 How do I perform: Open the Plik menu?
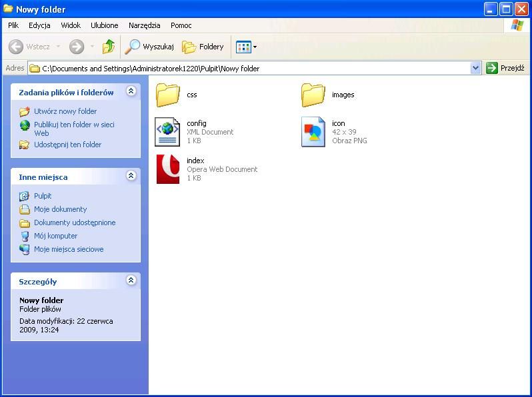[13, 25]
